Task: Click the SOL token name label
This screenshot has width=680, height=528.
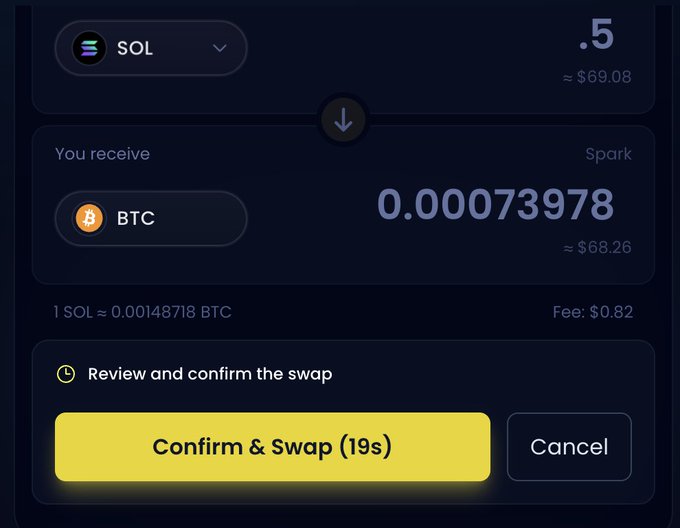Action: (135, 48)
